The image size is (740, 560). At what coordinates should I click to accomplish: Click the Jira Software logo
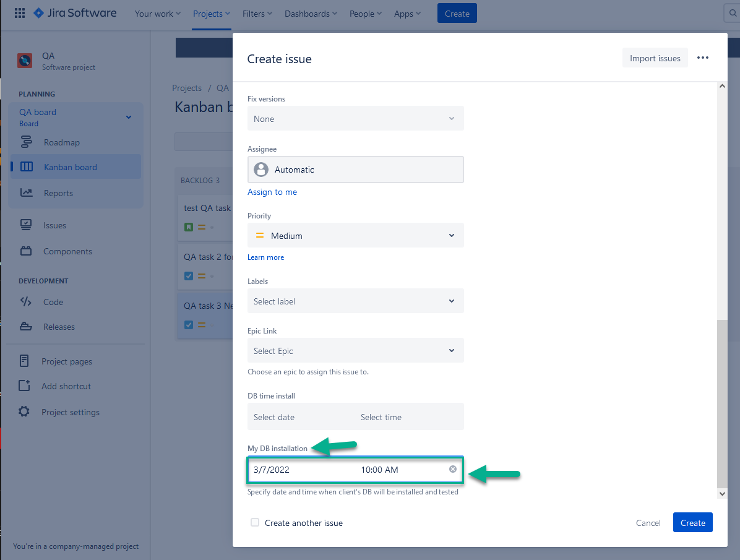coord(75,13)
